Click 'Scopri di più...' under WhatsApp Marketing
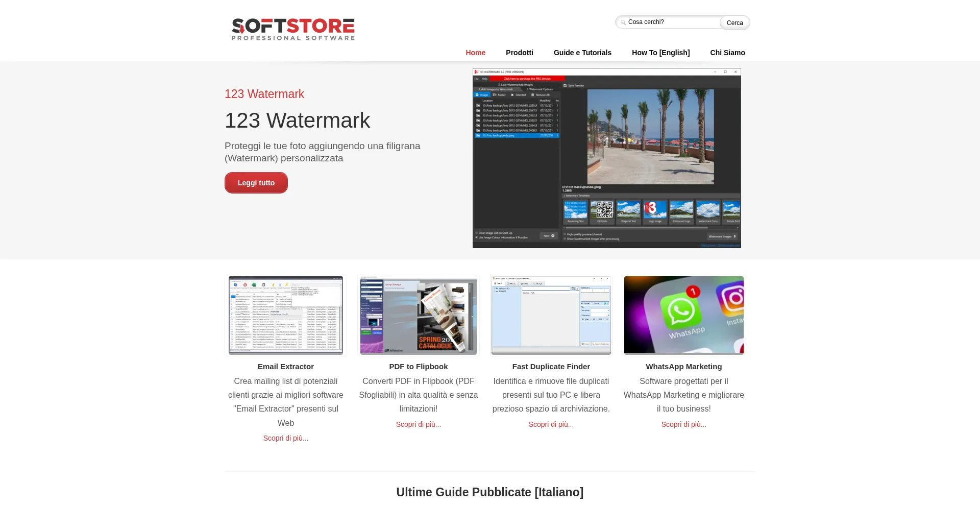980x507 pixels. pos(684,424)
